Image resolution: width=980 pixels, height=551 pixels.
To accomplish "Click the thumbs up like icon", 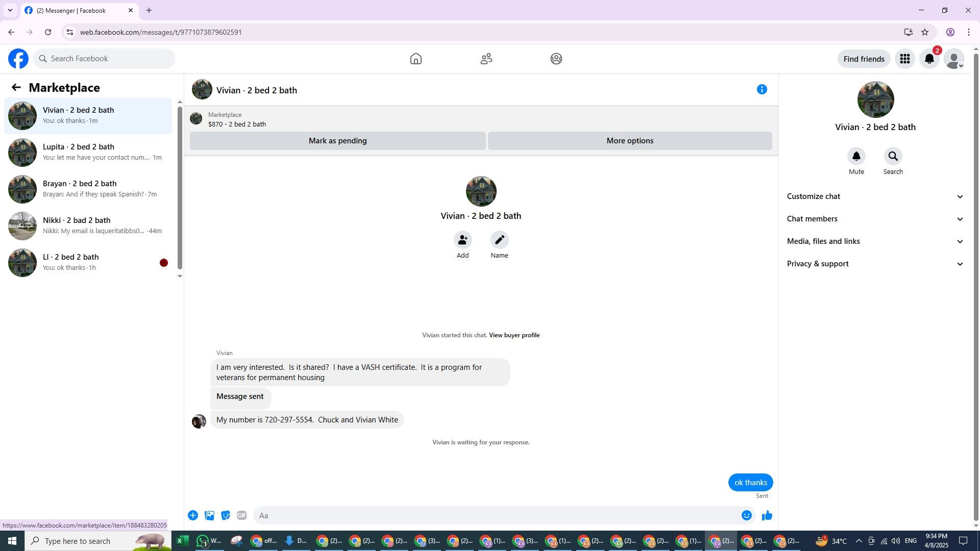I will pyautogui.click(x=767, y=516).
